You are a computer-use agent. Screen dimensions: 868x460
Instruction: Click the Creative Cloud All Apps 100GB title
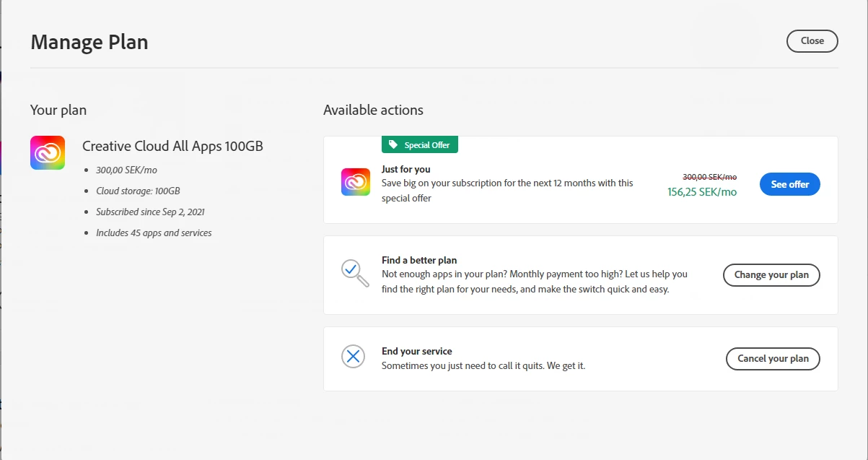pos(172,146)
